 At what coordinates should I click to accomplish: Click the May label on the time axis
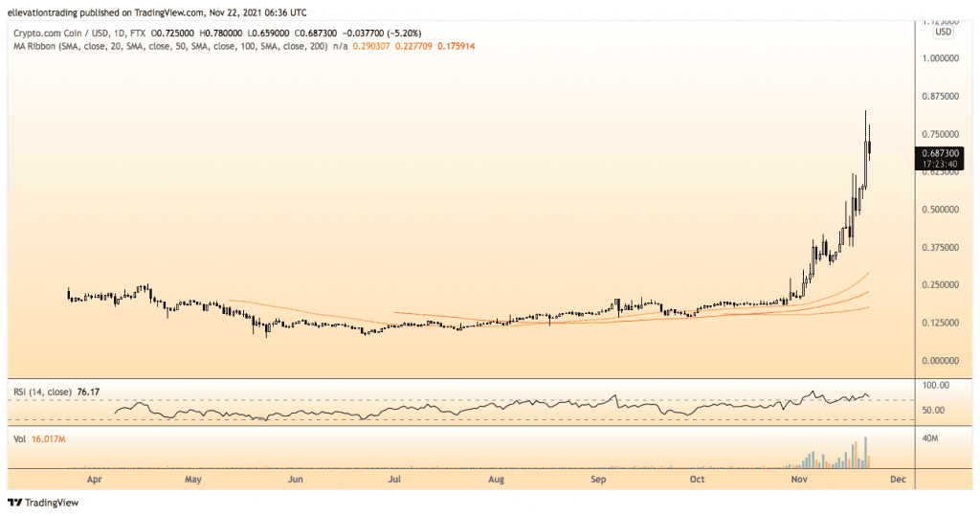(193, 480)
